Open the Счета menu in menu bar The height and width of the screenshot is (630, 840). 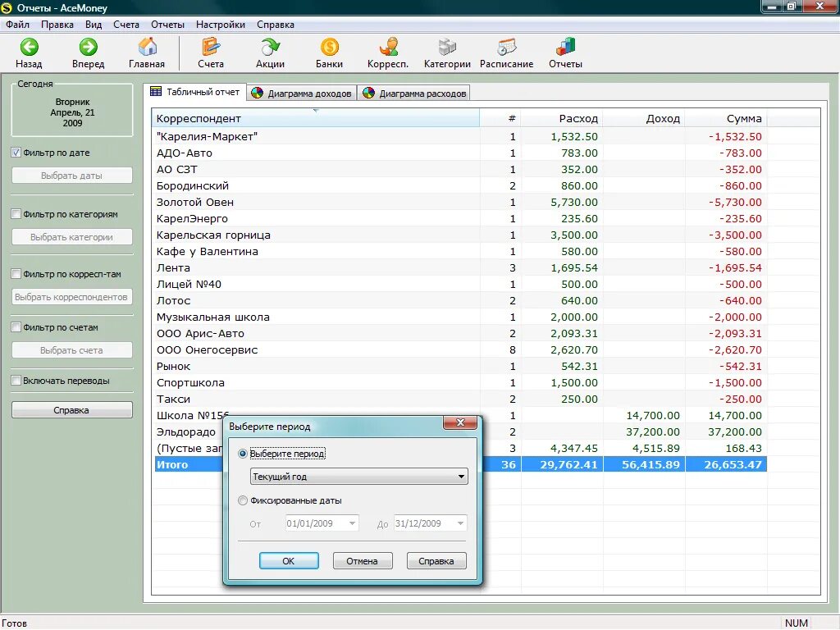[x=126, y=25]
